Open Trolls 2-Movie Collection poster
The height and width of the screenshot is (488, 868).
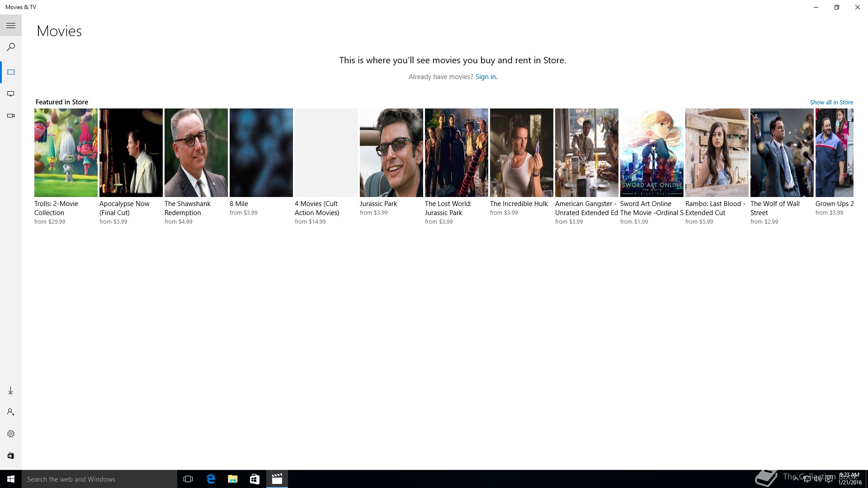(66, 153)
